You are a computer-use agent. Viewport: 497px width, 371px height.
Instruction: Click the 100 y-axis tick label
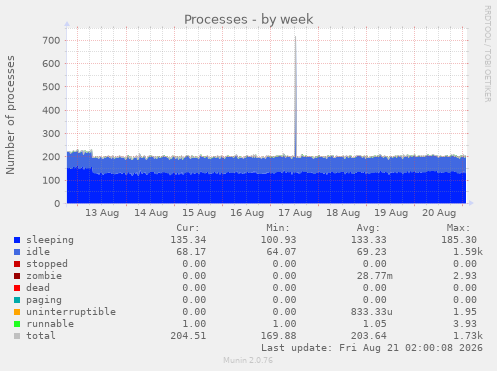tap(51, 180)
